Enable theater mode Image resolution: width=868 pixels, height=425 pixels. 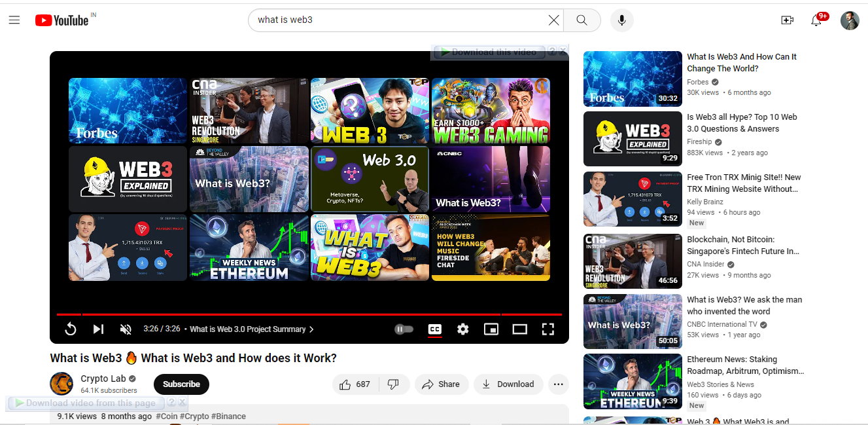tap(519, 329)
